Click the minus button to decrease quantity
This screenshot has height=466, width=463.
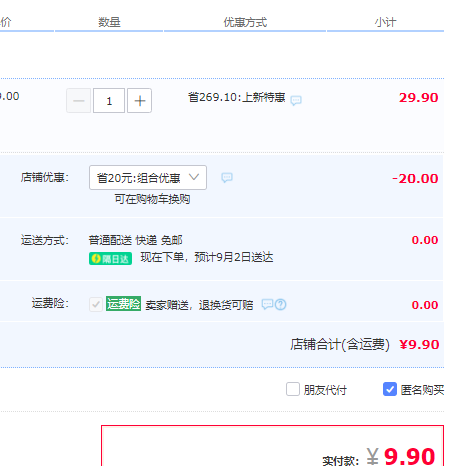[78, 101]
